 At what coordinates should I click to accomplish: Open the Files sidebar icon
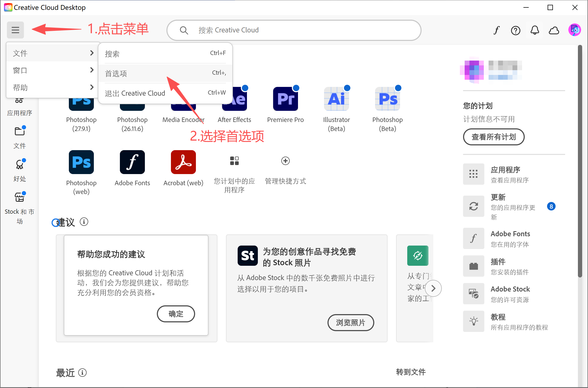click(x=20, y=132)
